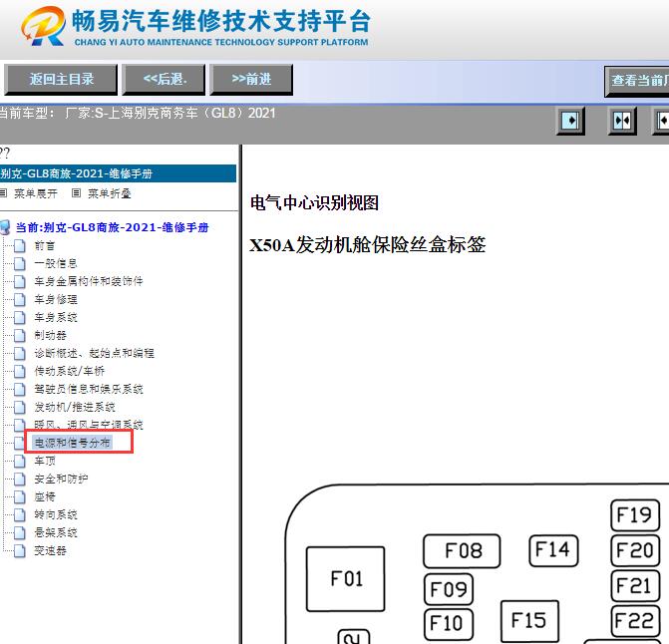Click the 菜单折叠 list icon
669x644 pixels.
[76, 193]
